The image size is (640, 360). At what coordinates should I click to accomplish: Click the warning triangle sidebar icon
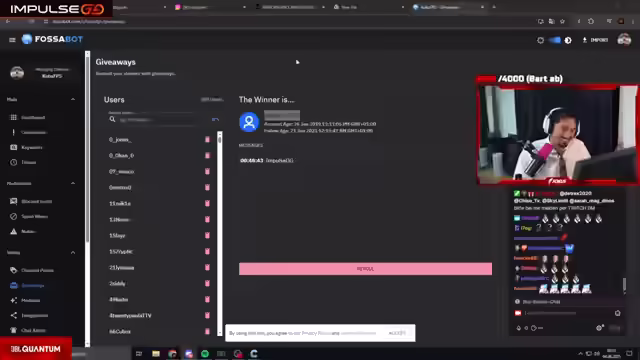[x=13, y=231]
